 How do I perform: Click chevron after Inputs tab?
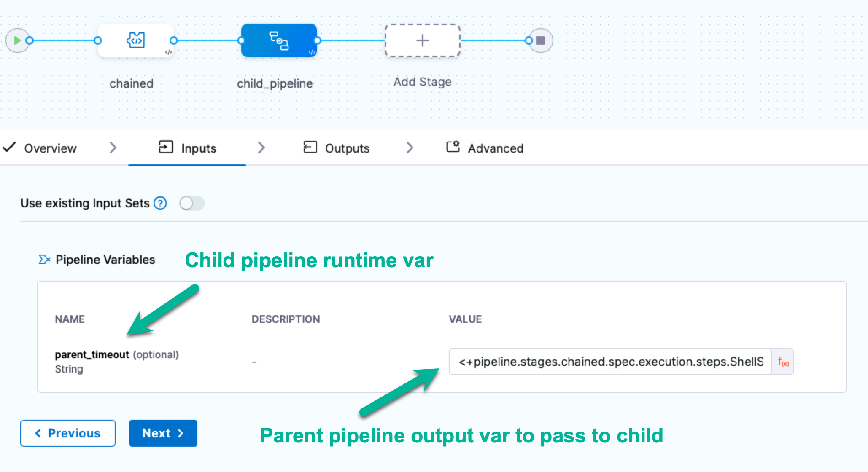point(261,148)
